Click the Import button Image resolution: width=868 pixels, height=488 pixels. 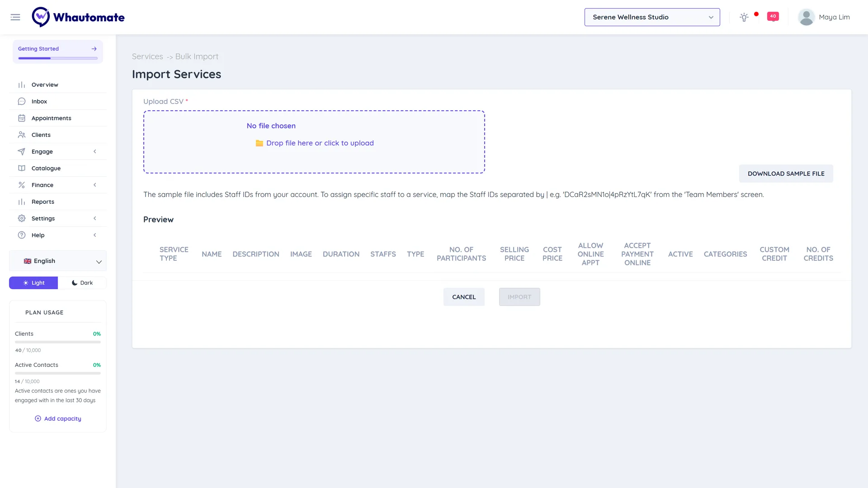519,297
